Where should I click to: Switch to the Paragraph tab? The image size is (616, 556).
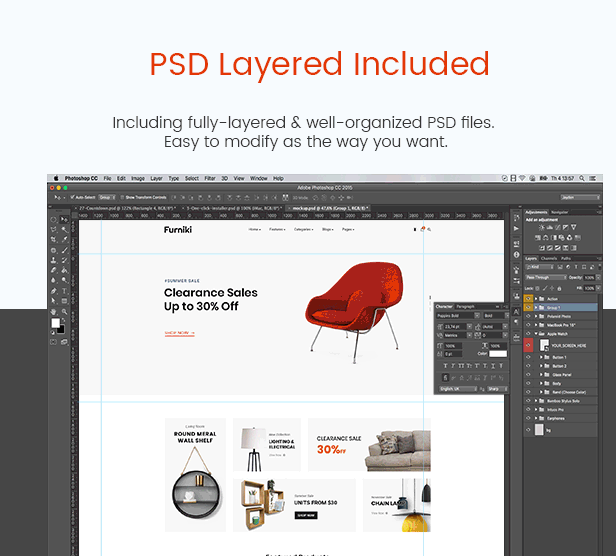tap(466, 306)
